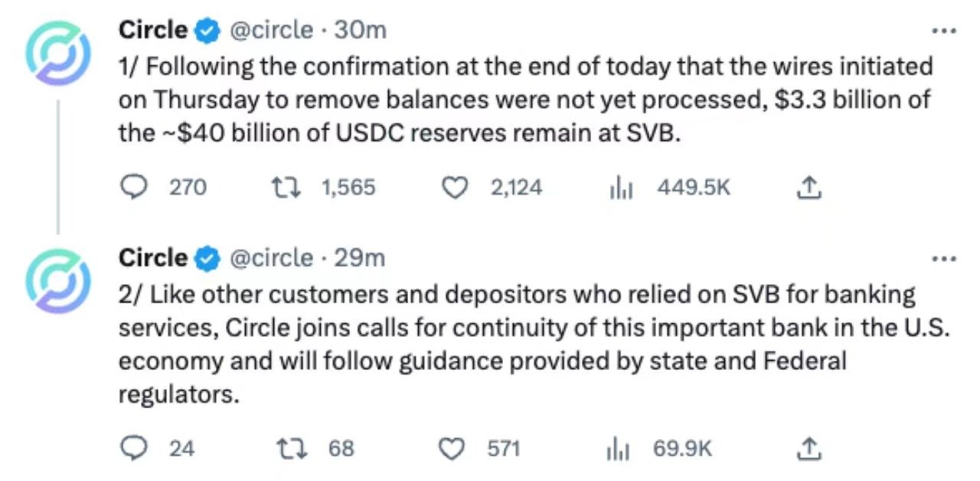Retweet Circle's first tweet

pos(286,187)
